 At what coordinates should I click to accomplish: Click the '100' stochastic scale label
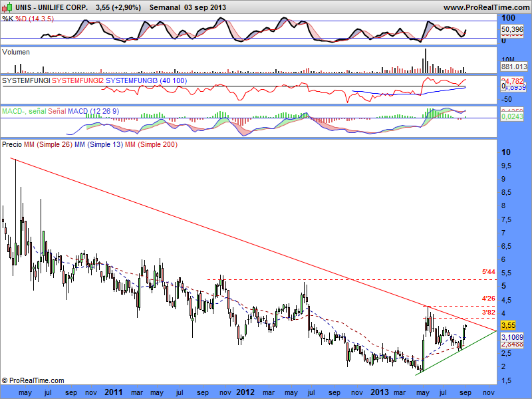pos(508,18)
